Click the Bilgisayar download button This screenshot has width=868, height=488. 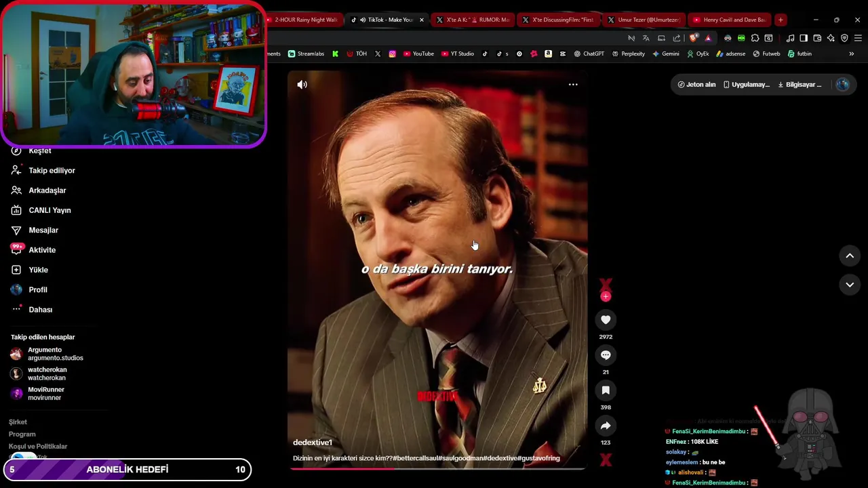click(x=800, y=85)
